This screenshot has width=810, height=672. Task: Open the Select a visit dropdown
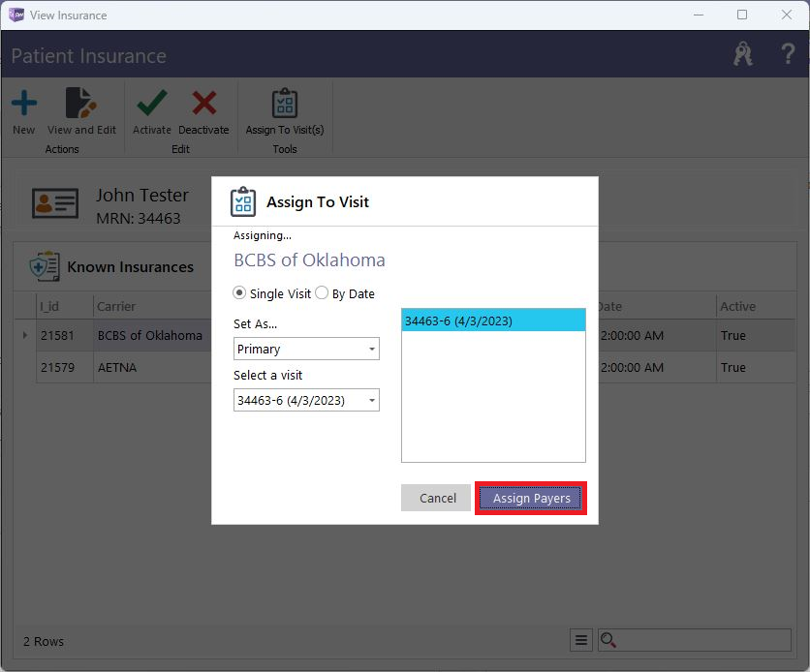coord(306,400)
